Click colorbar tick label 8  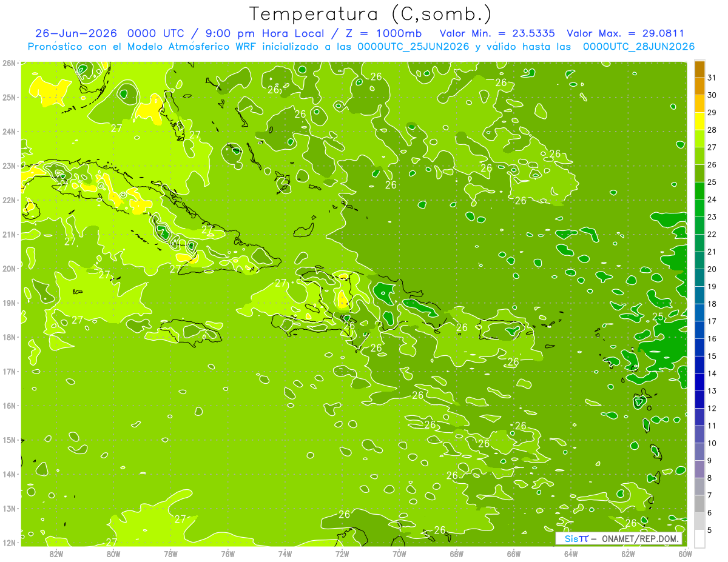pyautogui.click(x=710, y=478)
